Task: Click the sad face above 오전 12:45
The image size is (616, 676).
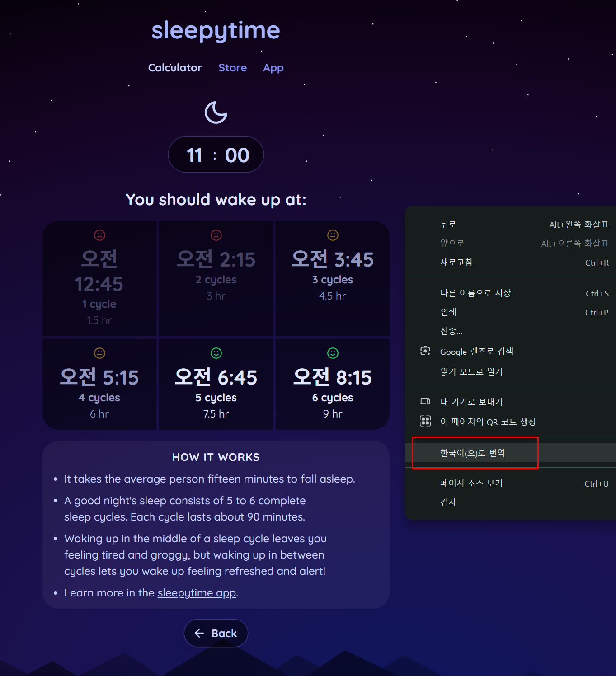Action: click(99, 235)
